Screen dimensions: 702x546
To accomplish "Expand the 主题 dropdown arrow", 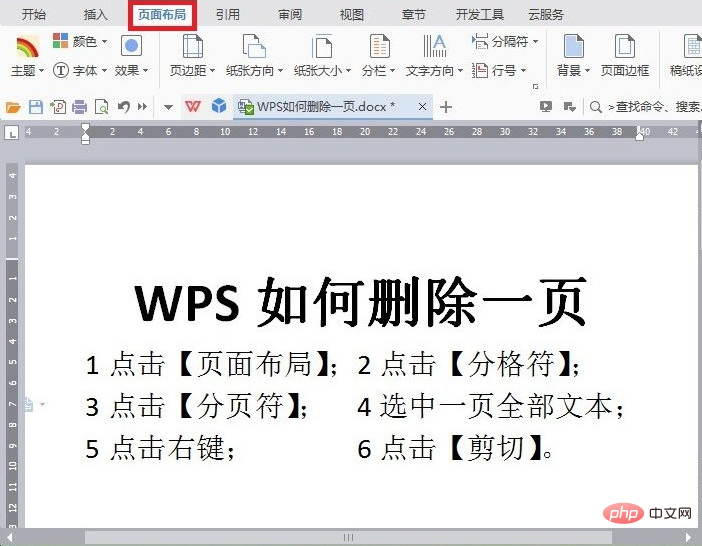I will point(41,71).
